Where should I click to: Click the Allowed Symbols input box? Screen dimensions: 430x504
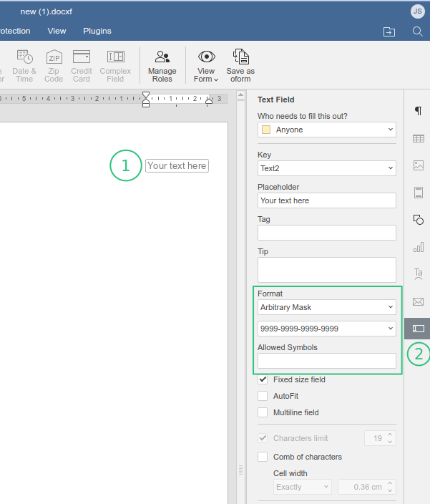coord(326,361)
